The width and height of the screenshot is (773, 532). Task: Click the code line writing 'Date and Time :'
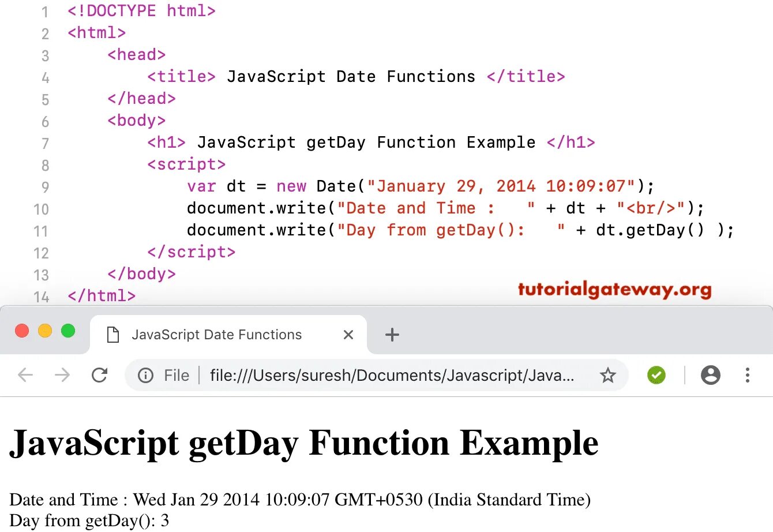pyautogui.click(x=445, y=208)
